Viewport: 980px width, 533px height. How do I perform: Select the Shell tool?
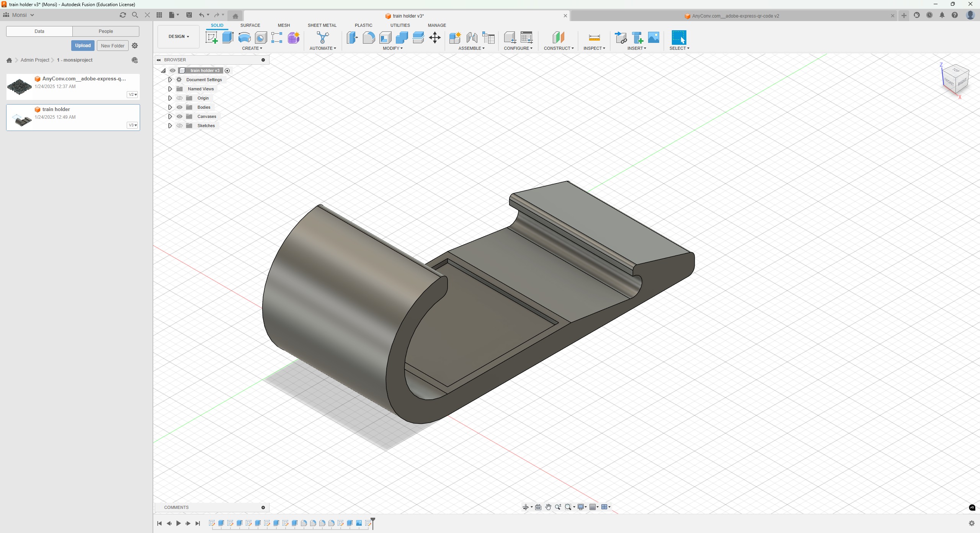click(385, 38)
